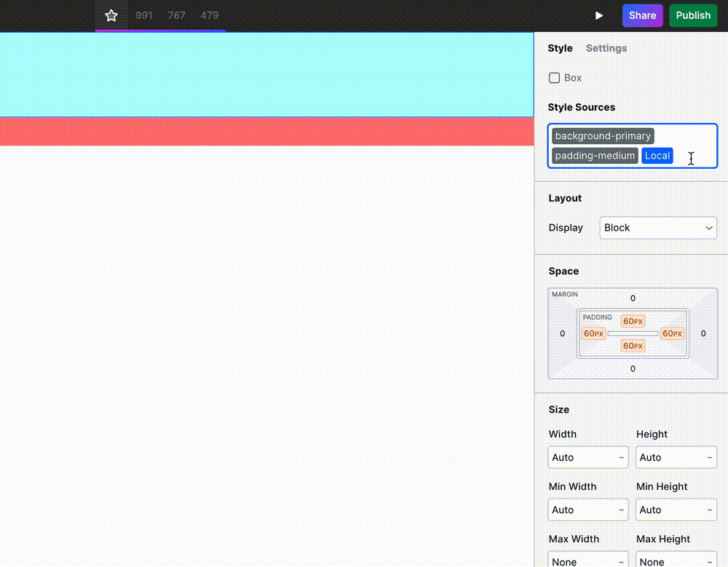Click the preview play icon
Screen dimensions: 728x567
598,15
